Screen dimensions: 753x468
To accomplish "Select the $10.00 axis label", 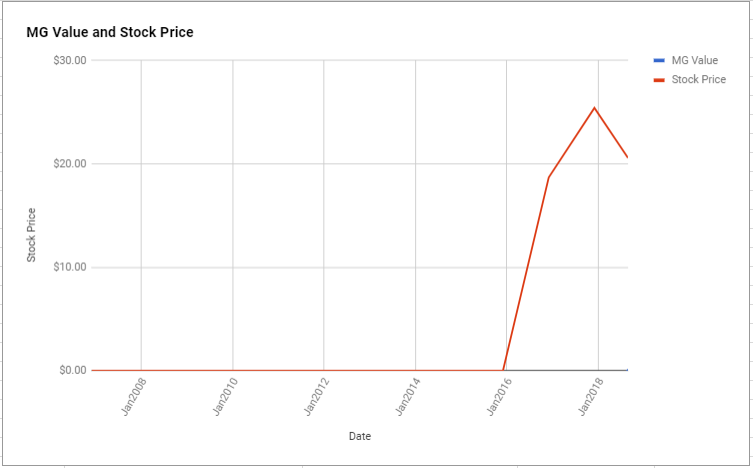I will 70,267.
